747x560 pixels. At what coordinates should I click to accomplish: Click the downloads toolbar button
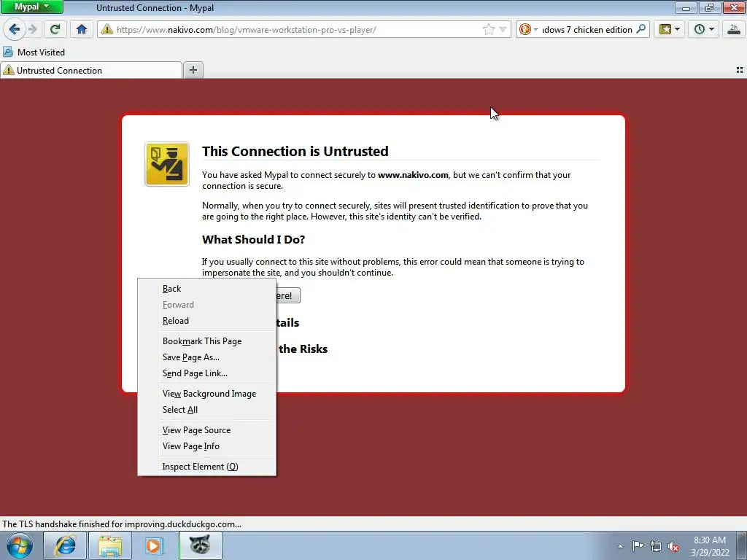[734, 29]
